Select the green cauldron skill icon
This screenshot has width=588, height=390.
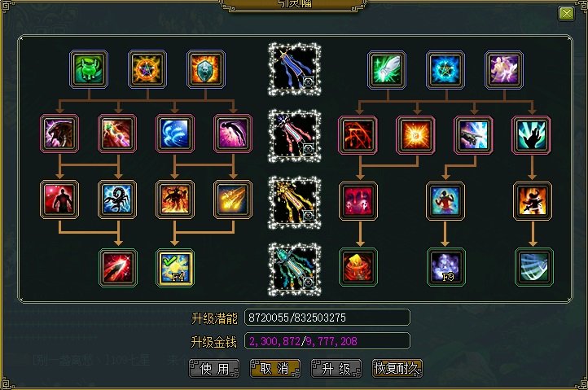click(89, 69)
